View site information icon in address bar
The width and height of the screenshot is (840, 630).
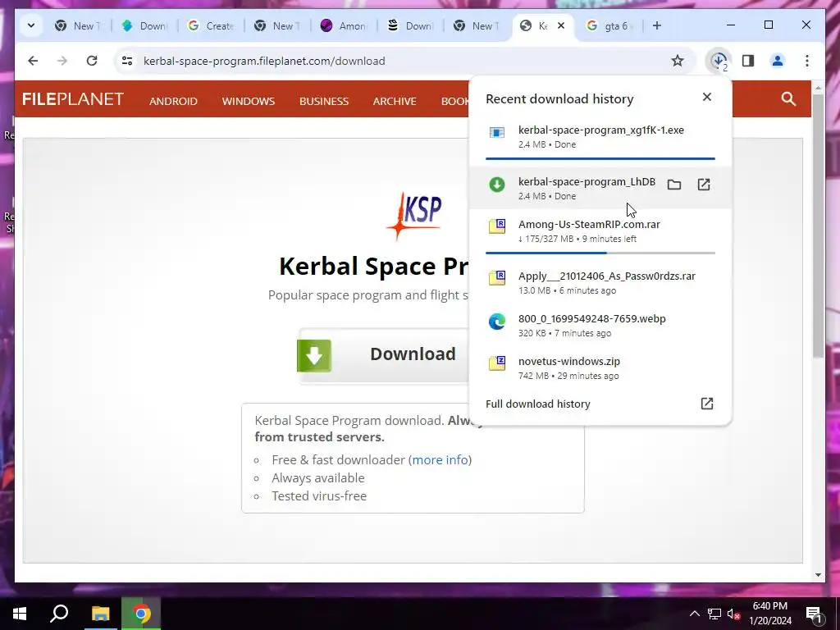[x=127, y=61]
